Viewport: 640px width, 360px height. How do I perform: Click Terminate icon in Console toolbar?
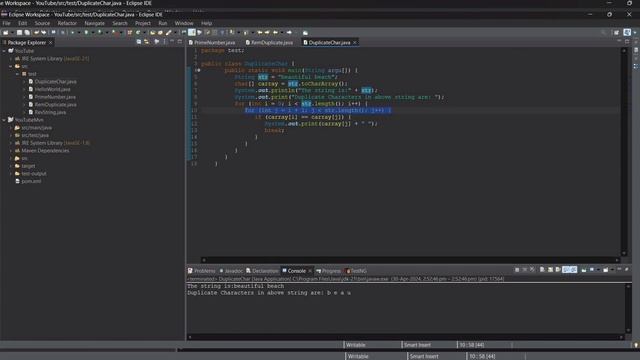[x=517, y=270]
